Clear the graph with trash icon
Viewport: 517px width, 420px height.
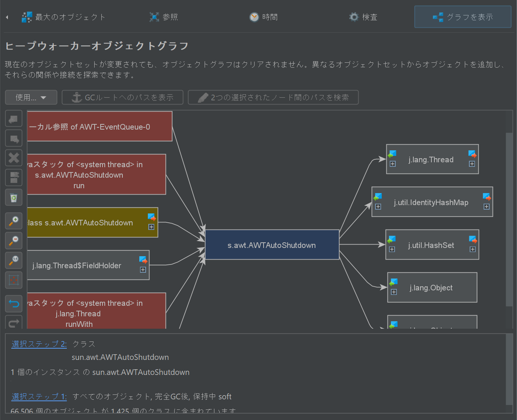14,197
